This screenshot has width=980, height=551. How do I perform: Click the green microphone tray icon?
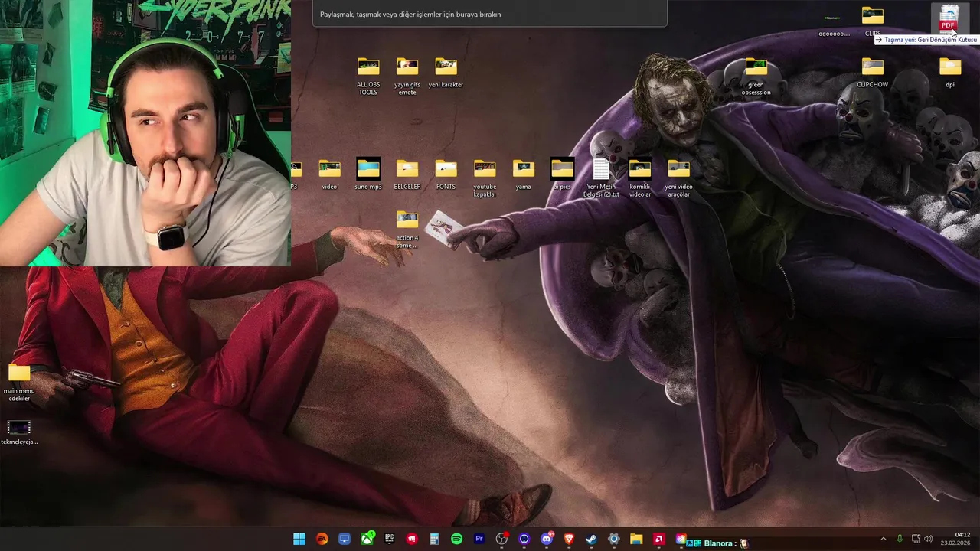pyautogui.click(x=900, y=539)
